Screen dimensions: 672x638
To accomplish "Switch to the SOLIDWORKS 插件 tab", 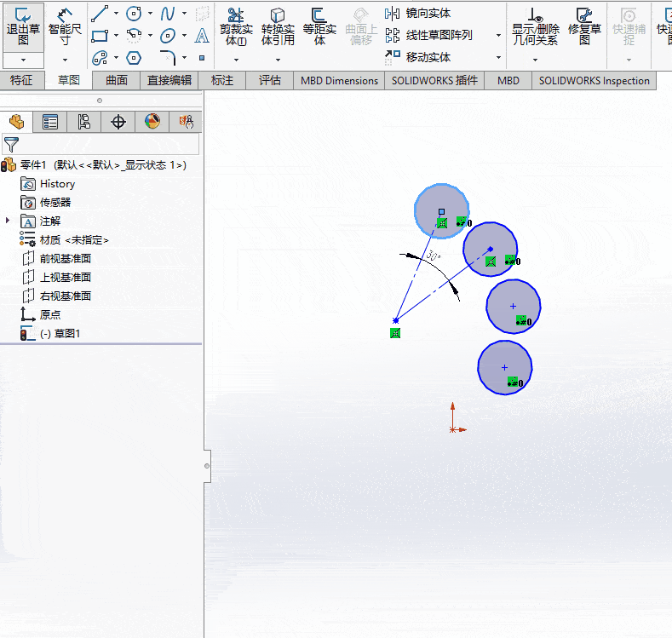I will point(434,81).
